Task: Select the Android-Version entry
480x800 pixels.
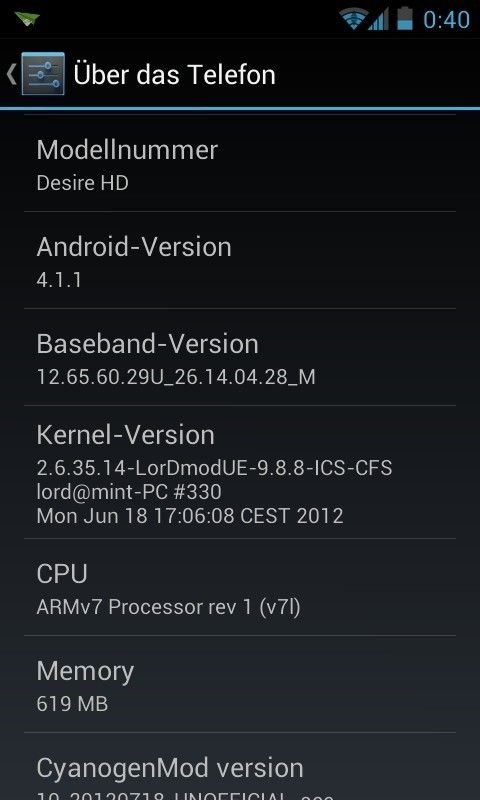Action: (x=240, y=260)
